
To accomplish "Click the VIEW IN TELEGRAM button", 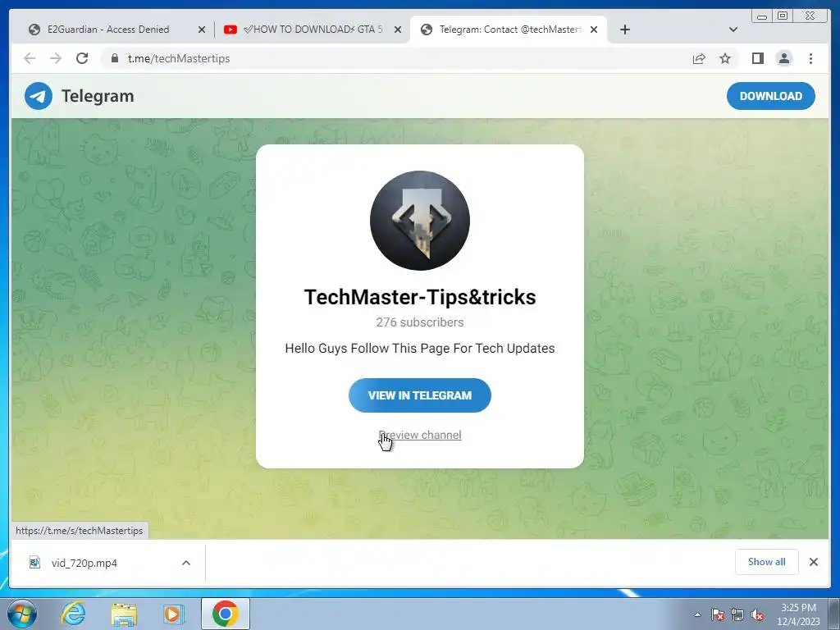I will [x=420, y=395].
